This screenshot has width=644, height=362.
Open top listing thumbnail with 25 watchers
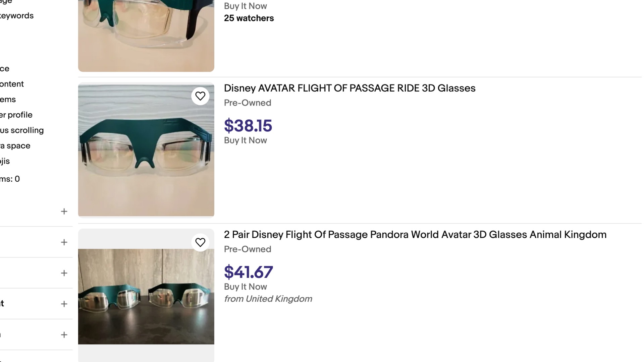(146, 35)
